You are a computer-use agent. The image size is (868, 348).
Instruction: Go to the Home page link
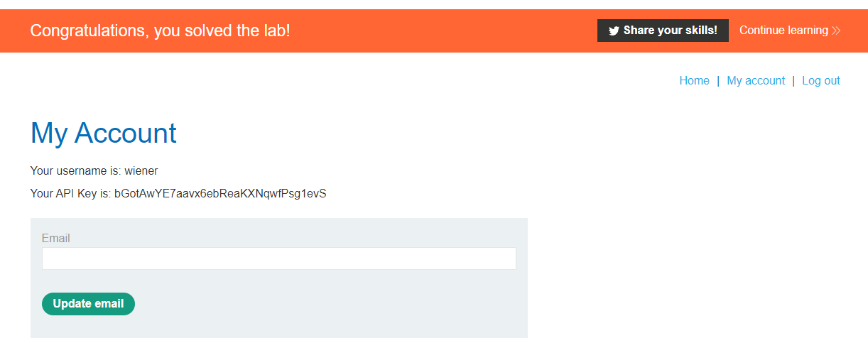point(694,81)
